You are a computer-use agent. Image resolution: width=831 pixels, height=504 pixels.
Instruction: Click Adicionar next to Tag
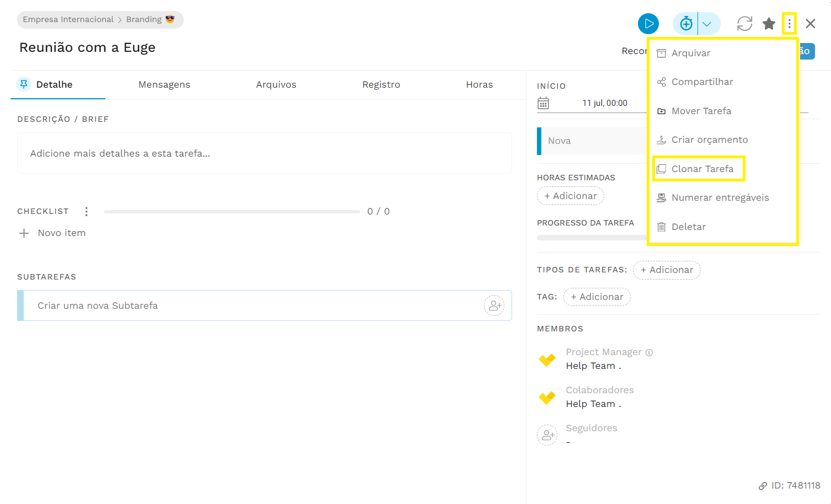tap(596, 297)
